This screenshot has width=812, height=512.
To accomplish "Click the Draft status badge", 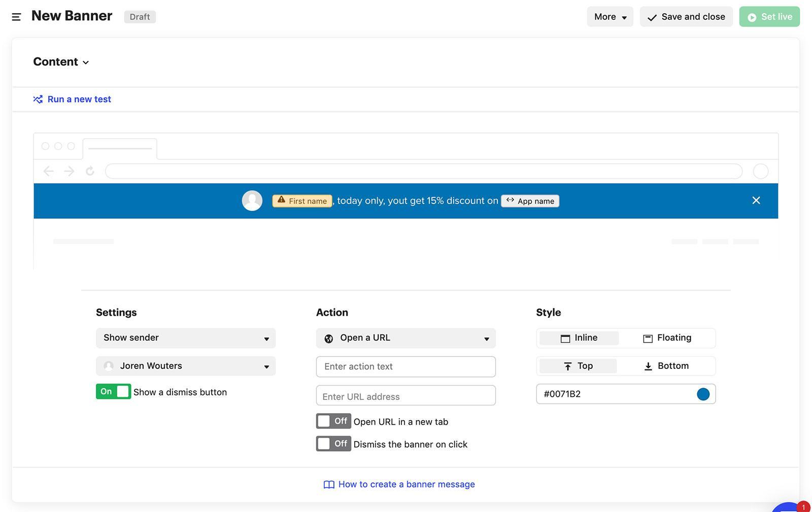I will (140, 17).
